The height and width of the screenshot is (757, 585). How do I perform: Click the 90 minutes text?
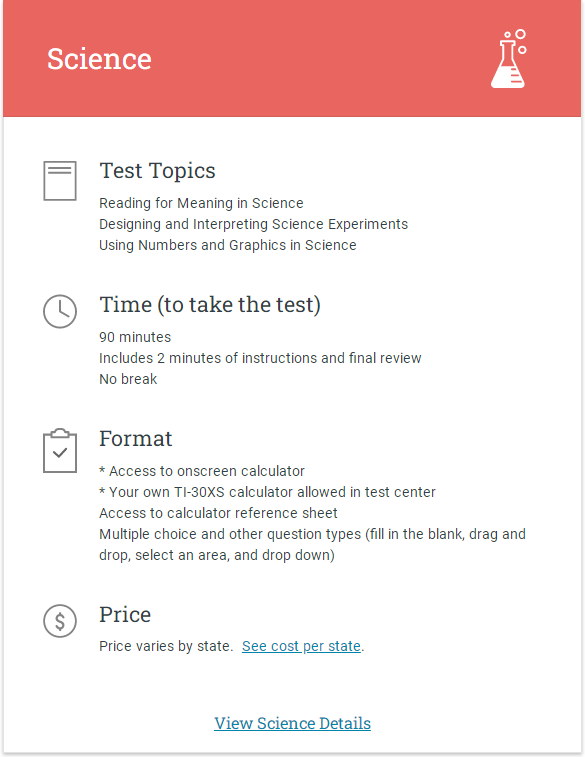coord(135,337)
